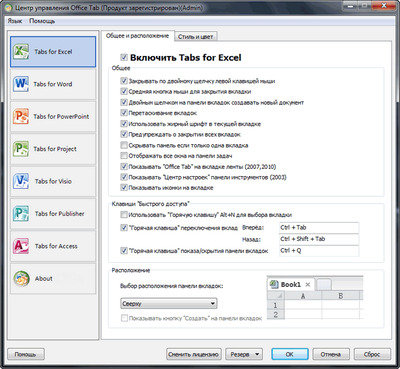Viewport: 400px width, 369px height.
Task: Select the Tabs for Excel icon
Action: tap(21, 52)
